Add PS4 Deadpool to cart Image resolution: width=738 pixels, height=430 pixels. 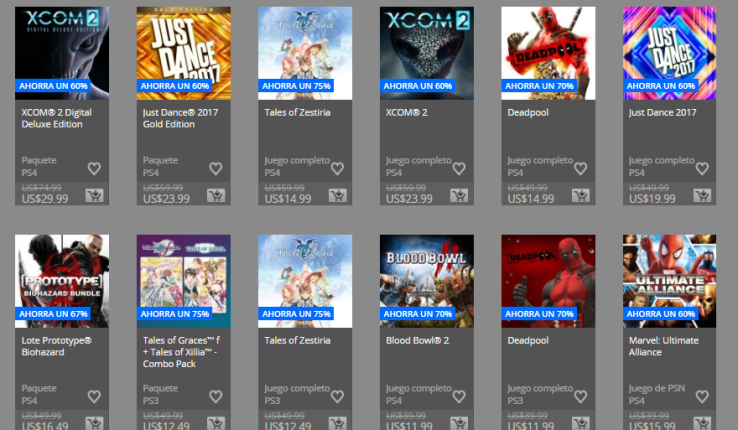pyautogui.click(x=580, y=195)
